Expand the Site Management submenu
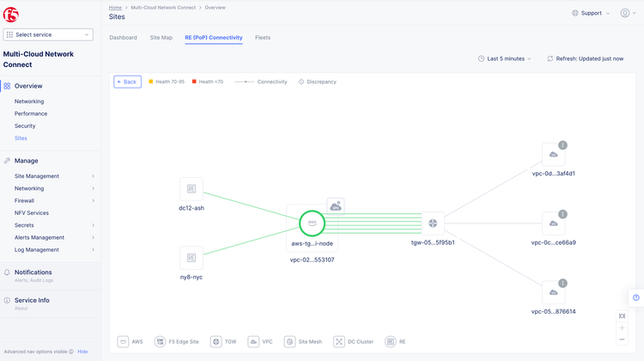 pos(93,176)
